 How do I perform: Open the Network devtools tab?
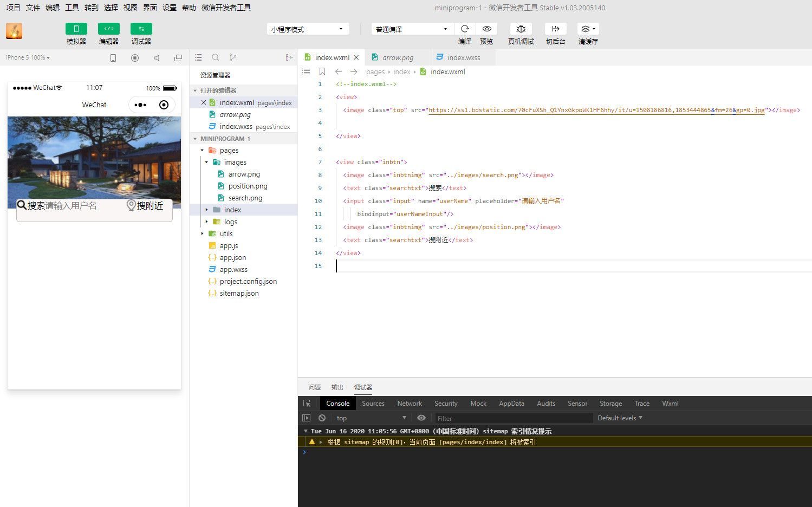tap(410, 404)
